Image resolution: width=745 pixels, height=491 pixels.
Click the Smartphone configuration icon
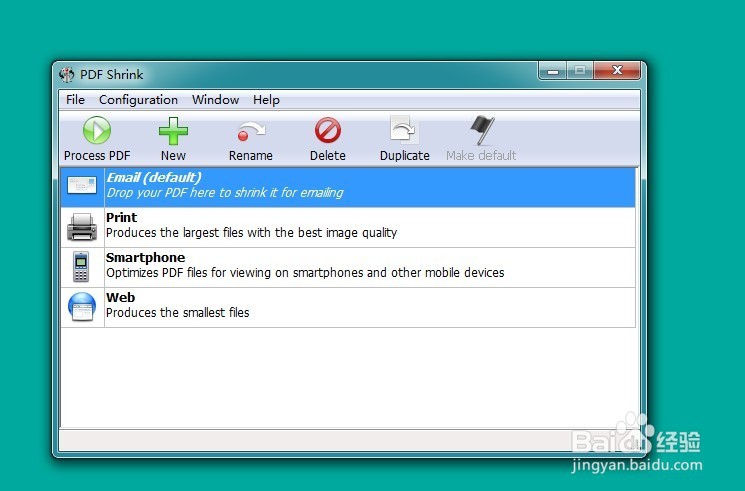click(x=81, y=267)
